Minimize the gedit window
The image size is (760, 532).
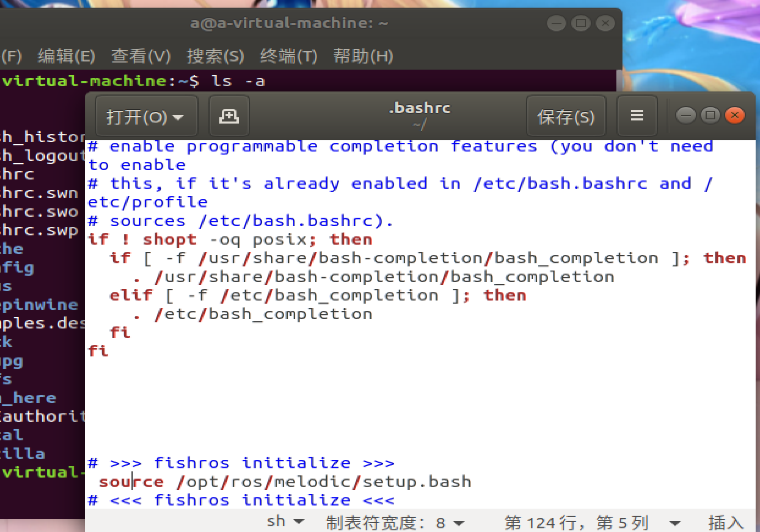point(685,116)
